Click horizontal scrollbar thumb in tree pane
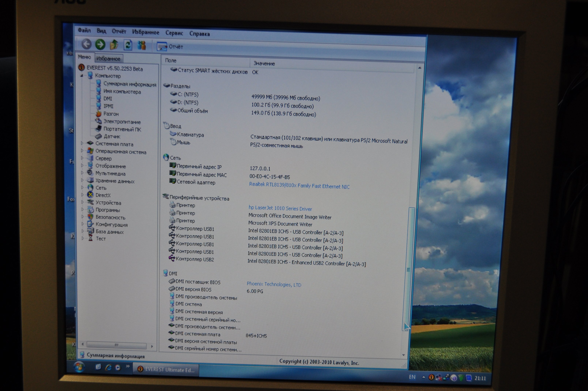The image size is (588, 391). click(x=116, y=345)
